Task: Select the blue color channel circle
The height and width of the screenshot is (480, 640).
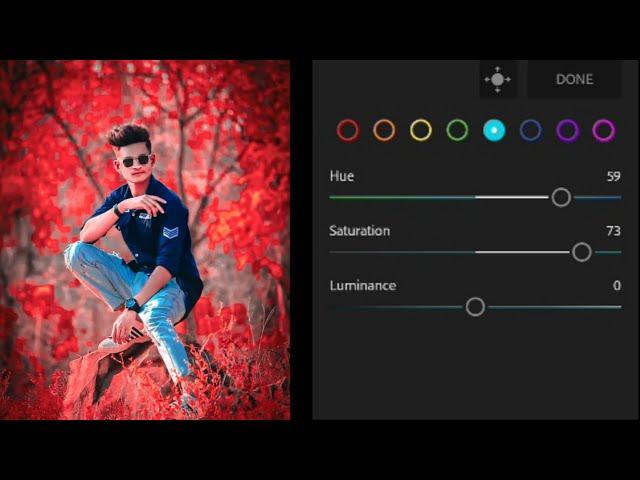Action: (531, 130)
